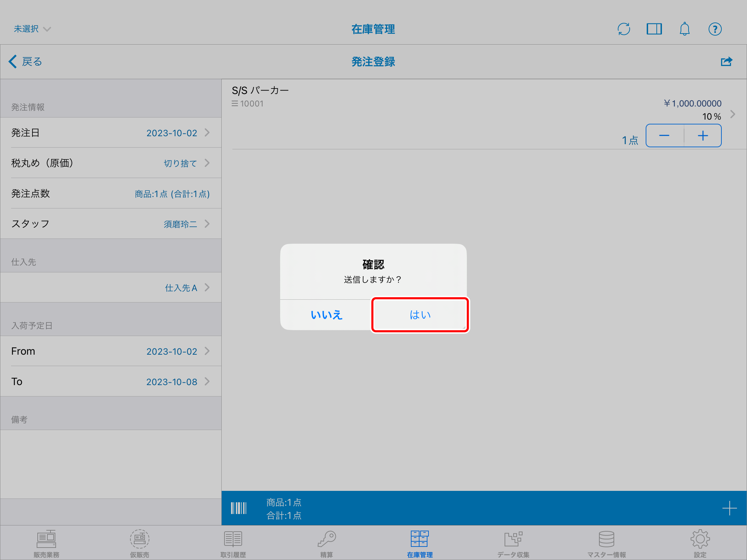Decrease S/S パーカー quantity with the minus stepper
The height and width of the screenshot is (560, 747).
664,136
